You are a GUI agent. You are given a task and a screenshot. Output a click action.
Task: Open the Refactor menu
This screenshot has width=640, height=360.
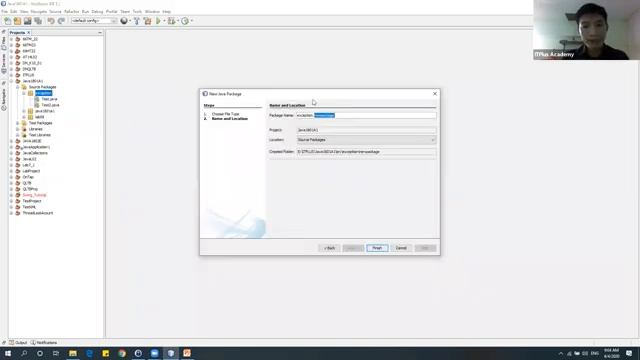pos(71,11)
